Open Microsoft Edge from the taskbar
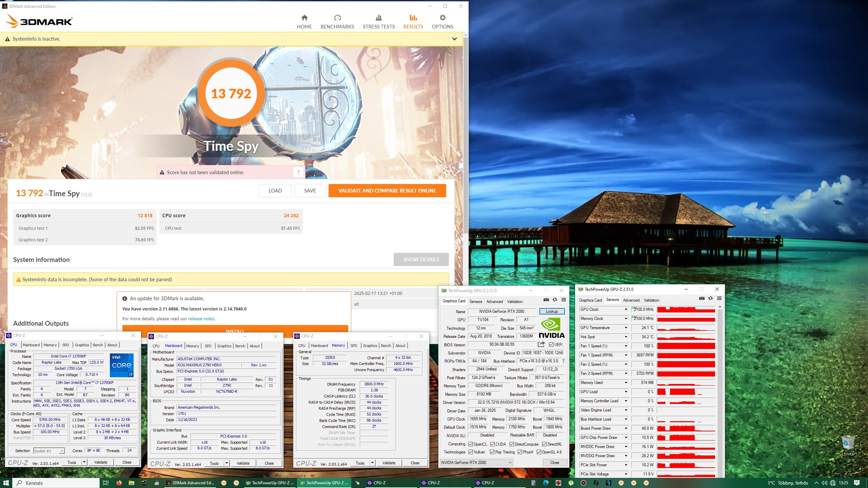This screenshot has width=868, height=488. pos(546,483)
